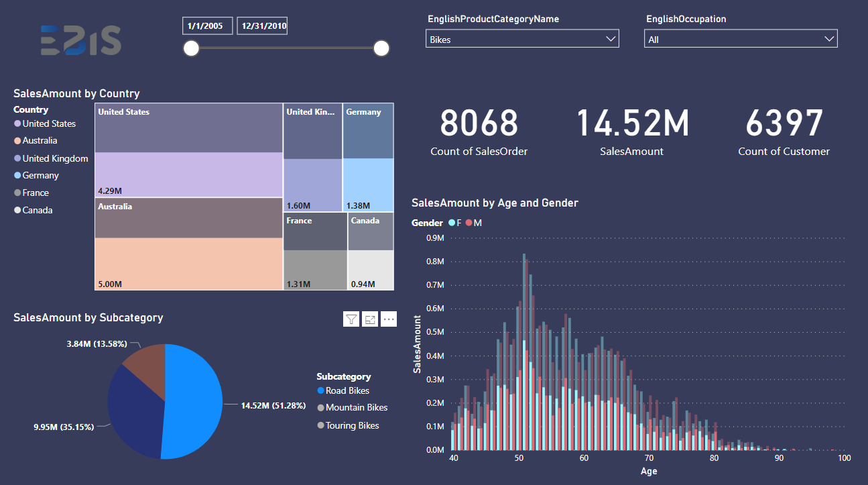
Task: Select gender F in the Gender legend
Action: 454,223
